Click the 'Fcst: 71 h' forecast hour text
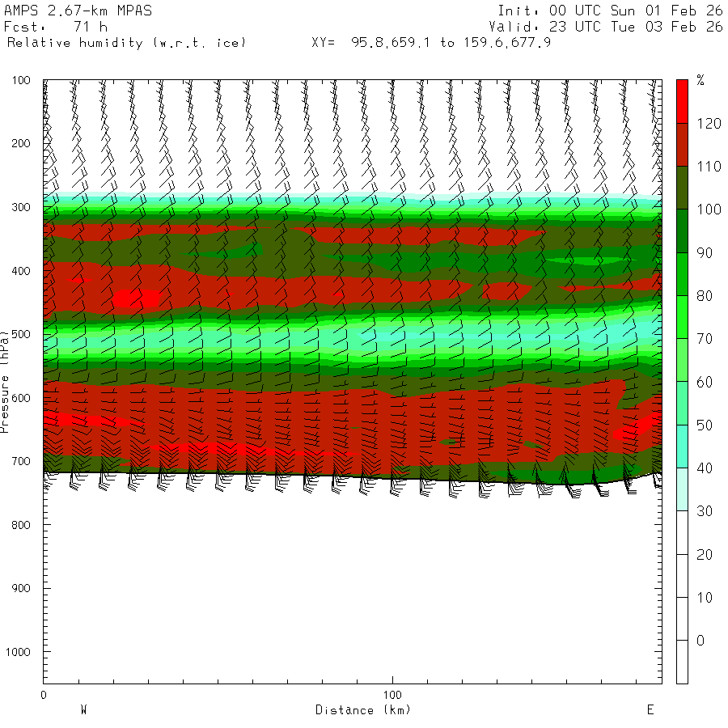 tap(56, 27)
